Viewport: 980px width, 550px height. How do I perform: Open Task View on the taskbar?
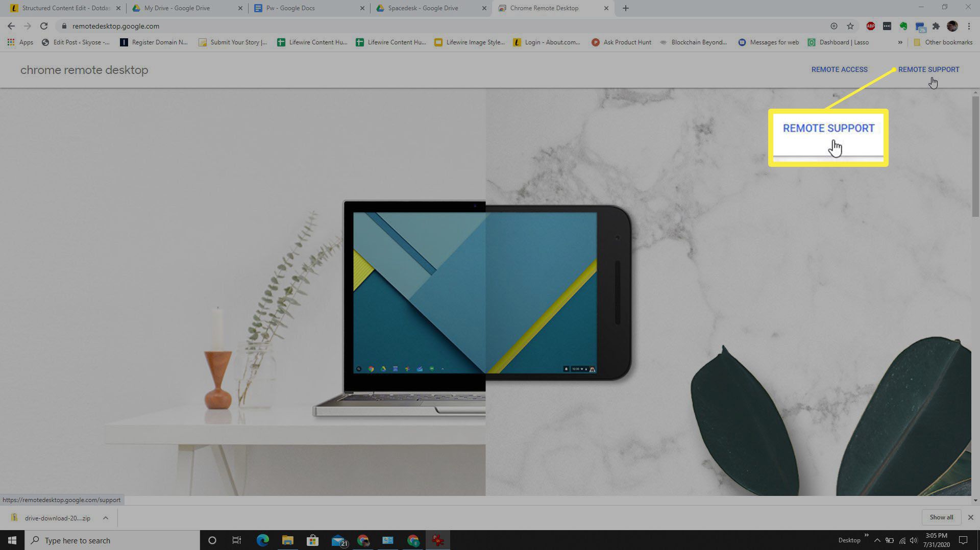pyautogui.click(x=237, y=540)
